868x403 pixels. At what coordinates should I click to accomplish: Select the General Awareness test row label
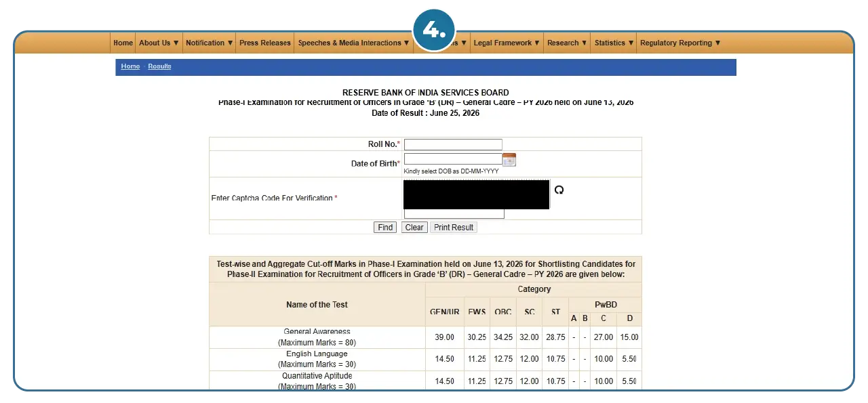(317, 337)
